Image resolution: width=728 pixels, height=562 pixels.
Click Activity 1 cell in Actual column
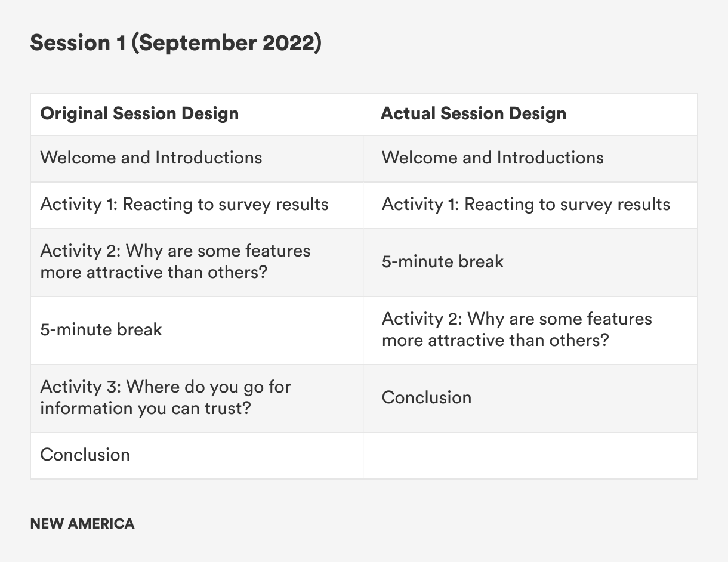point(526,204)
